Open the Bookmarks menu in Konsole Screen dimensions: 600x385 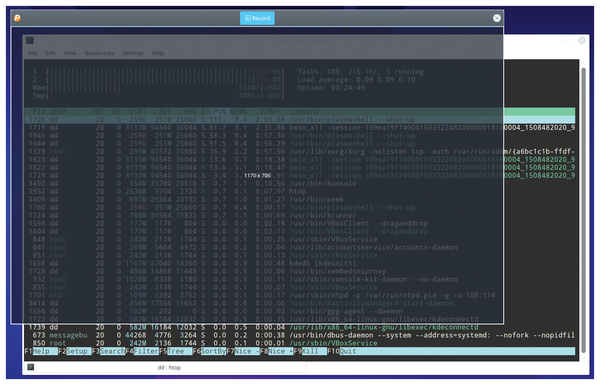tap(99, 53)
